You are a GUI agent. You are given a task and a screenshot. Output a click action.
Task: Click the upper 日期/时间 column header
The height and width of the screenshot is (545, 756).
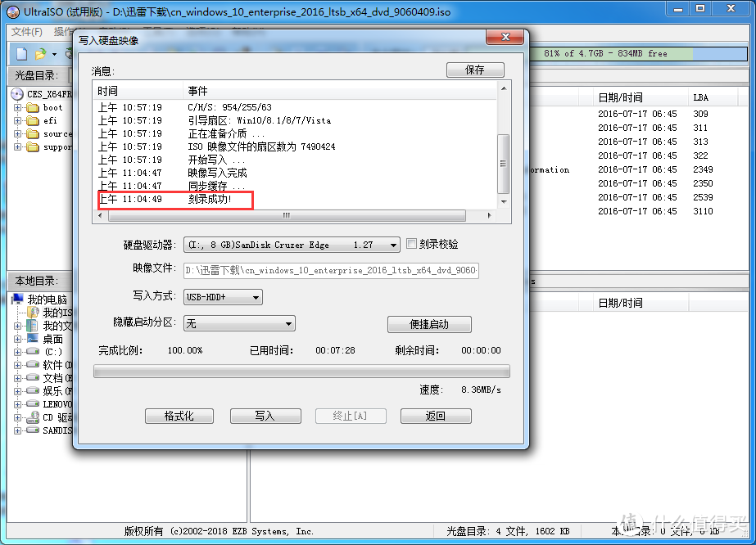tap(640, 97)
